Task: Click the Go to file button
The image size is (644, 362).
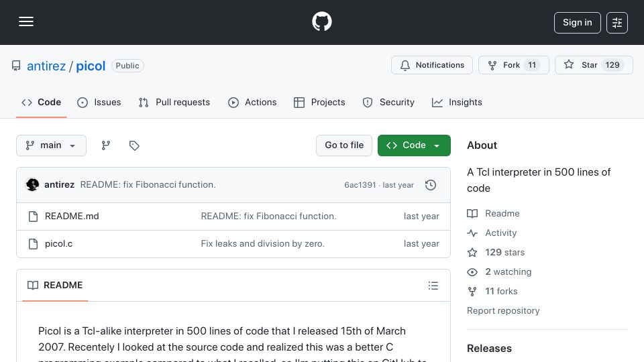Action: [344, 145]
